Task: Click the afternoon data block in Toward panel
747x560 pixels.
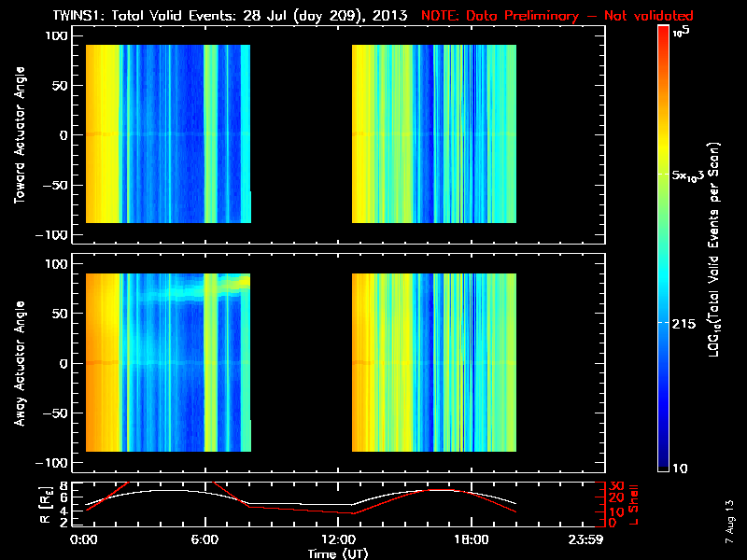Action: 434,133
